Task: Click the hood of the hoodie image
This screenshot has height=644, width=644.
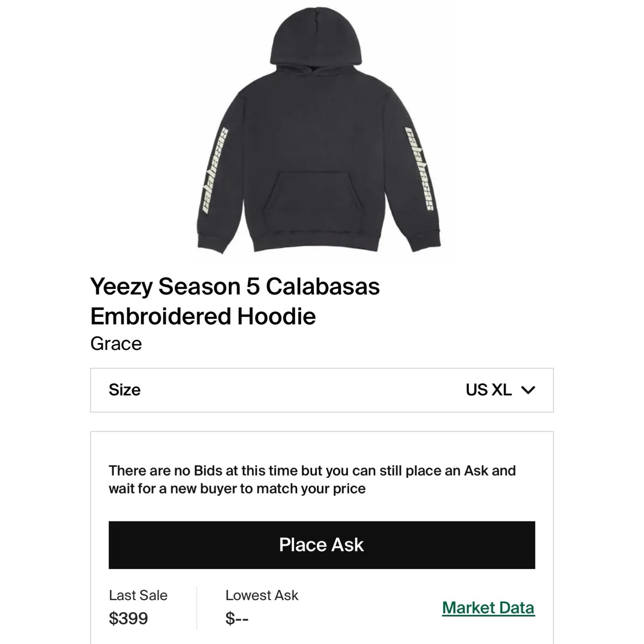Action: [312, 40]
